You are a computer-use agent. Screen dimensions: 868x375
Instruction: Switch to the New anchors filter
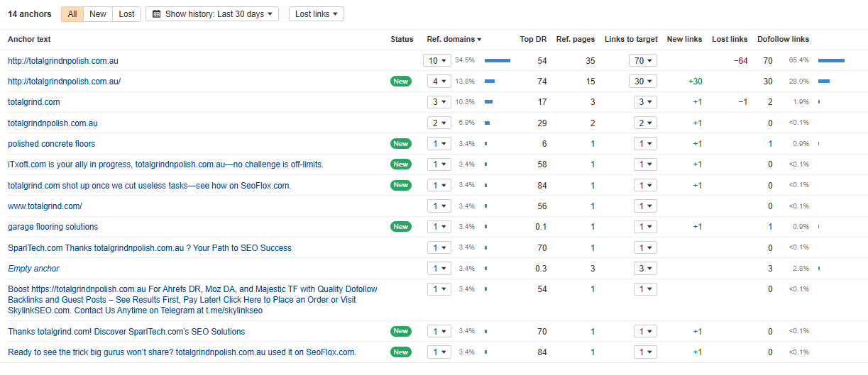tap(98, 14)
